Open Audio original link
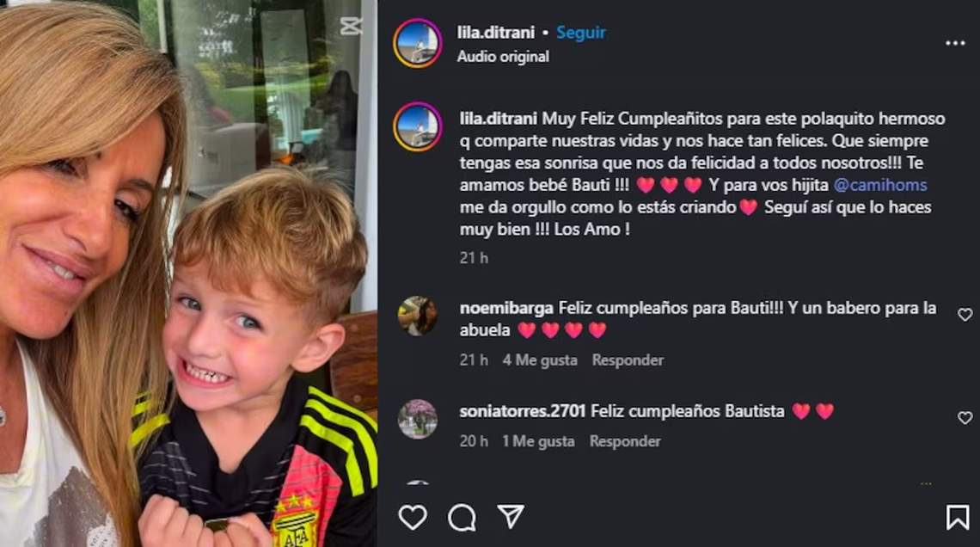This screenshot has height=547, width=980. pyautogui.click(x=503, y=56)
